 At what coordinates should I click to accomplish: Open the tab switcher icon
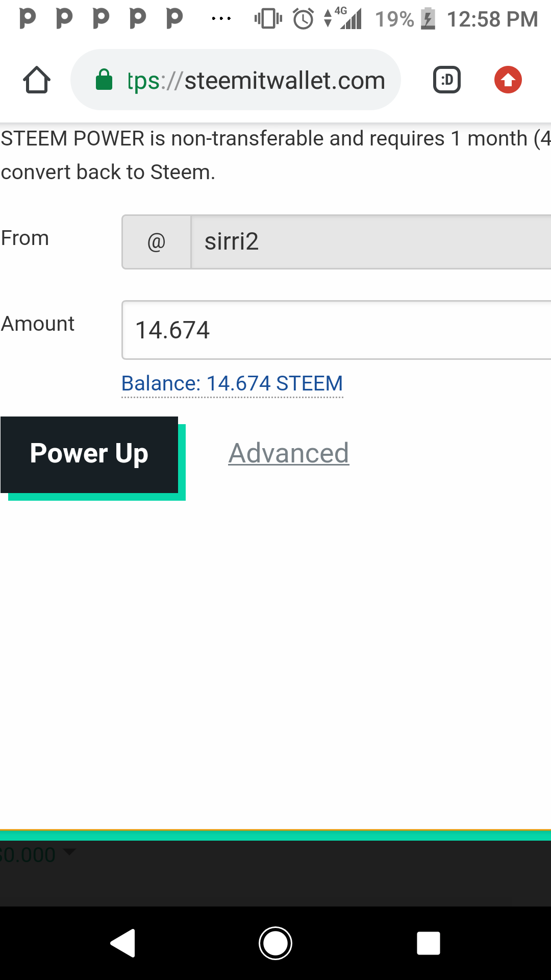pyautogui.click(x=447, y=80)
